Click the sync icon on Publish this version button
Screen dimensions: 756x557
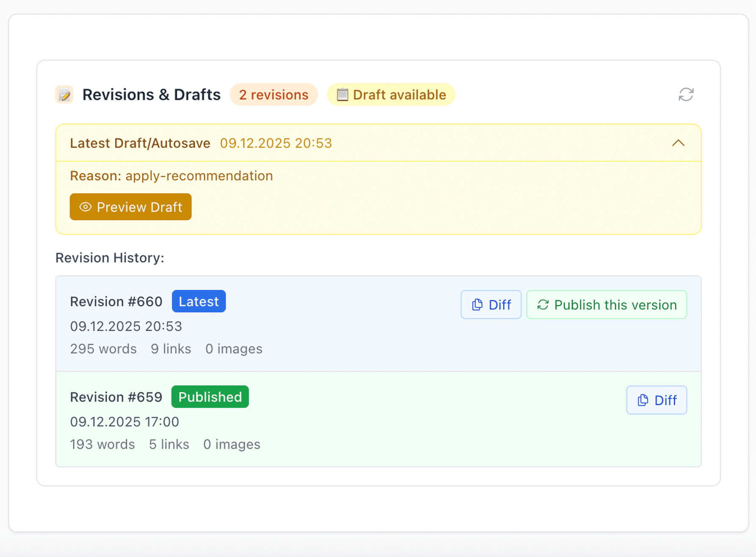pos(543,304)
